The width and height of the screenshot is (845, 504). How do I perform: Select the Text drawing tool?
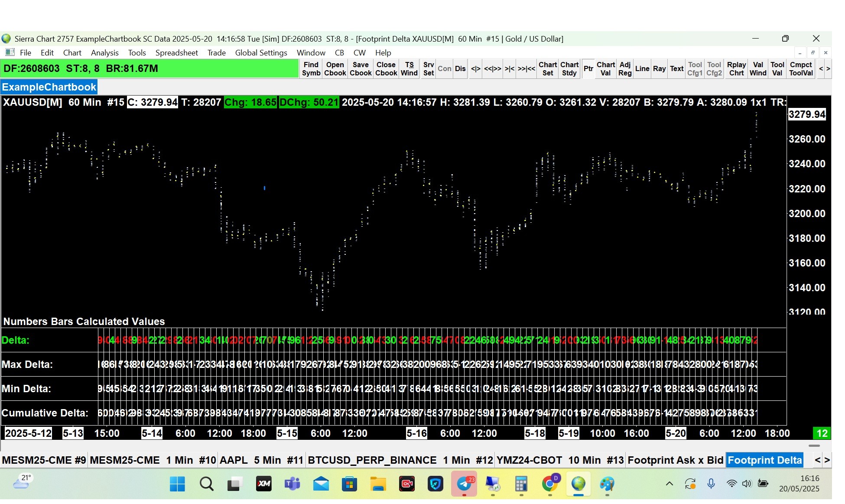(x=676, y=69)
